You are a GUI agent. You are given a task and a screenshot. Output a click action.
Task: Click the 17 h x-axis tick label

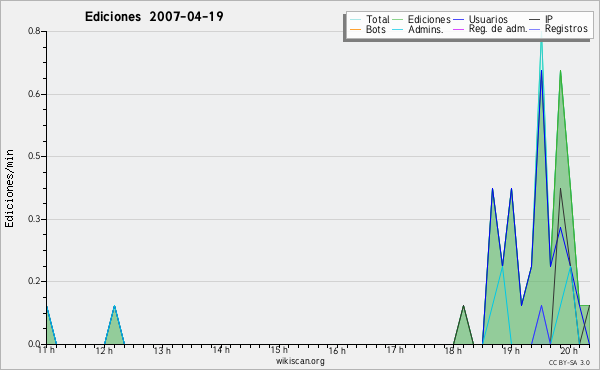coord(395,350)
